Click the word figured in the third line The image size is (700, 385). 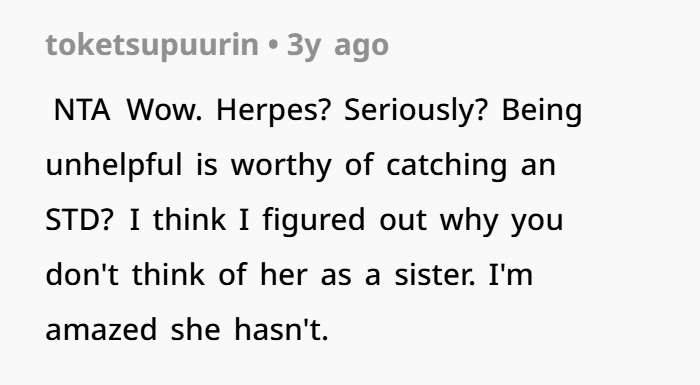(314, 220)
